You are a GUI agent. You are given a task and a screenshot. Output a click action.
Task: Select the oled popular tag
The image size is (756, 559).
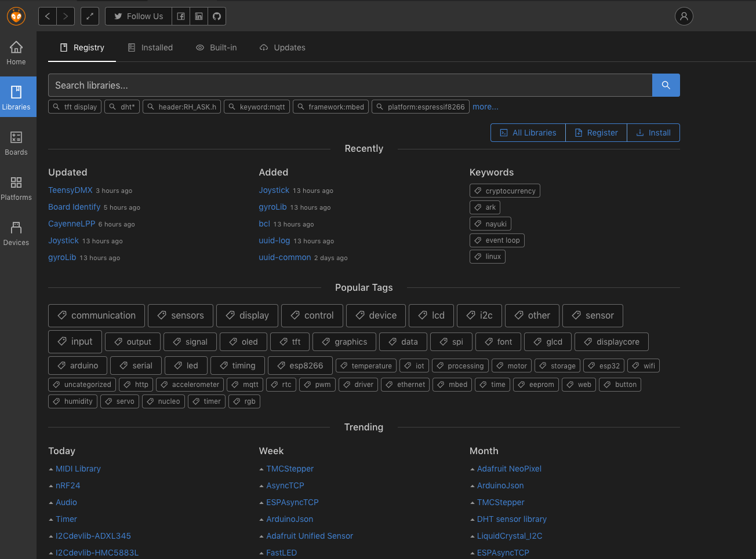click(x=243, y=342)
